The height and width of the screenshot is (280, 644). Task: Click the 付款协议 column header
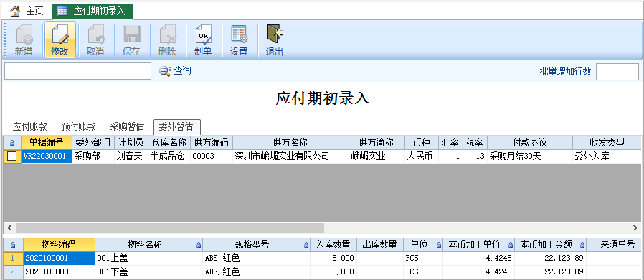(x=530, y=143)
